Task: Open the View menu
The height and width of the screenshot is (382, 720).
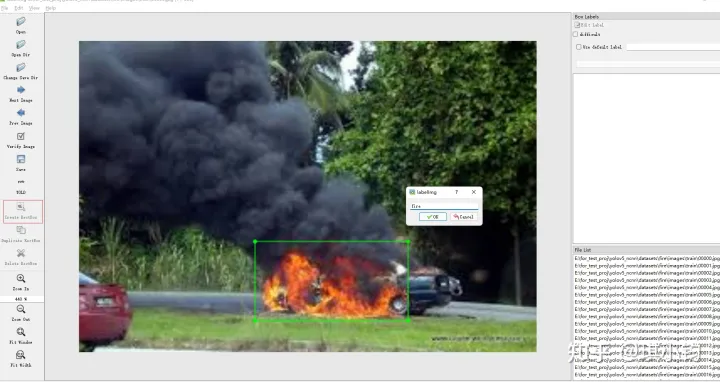Action: click(x=34, y=8)
